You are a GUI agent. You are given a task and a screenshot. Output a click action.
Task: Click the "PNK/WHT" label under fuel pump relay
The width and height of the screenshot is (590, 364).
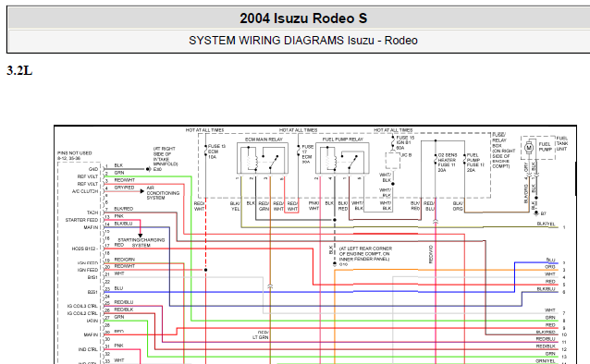[313, 206]
